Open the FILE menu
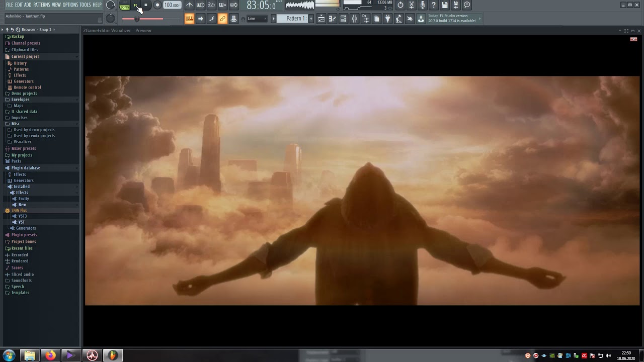Image resolution: width=644 pixels, height=362 pixels. [10, 5]
